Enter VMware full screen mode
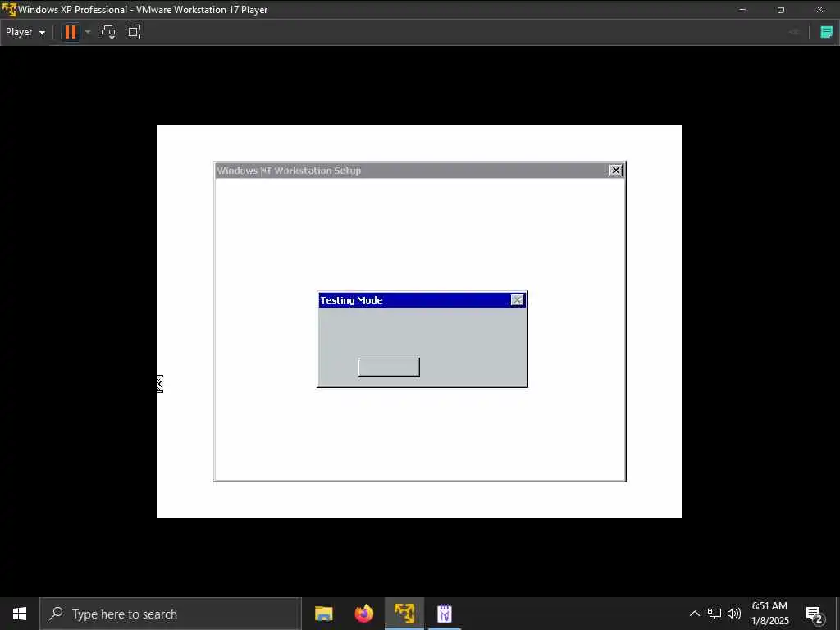The width and height of the screenshot is (840, 630). pyautogui.click(x=133, y=32)
